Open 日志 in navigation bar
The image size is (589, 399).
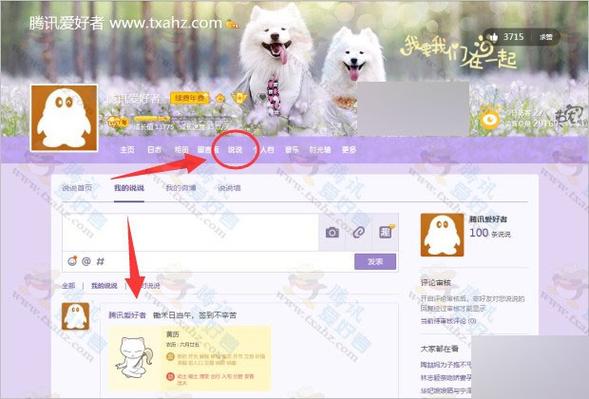point(154,150)
